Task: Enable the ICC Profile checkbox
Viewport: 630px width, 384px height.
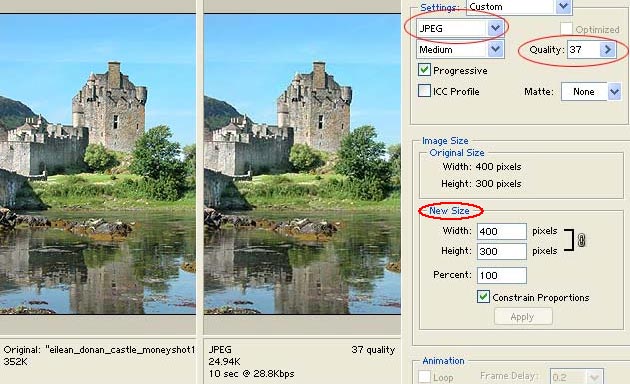Action: pyautogui.click(x=424, y=91)
